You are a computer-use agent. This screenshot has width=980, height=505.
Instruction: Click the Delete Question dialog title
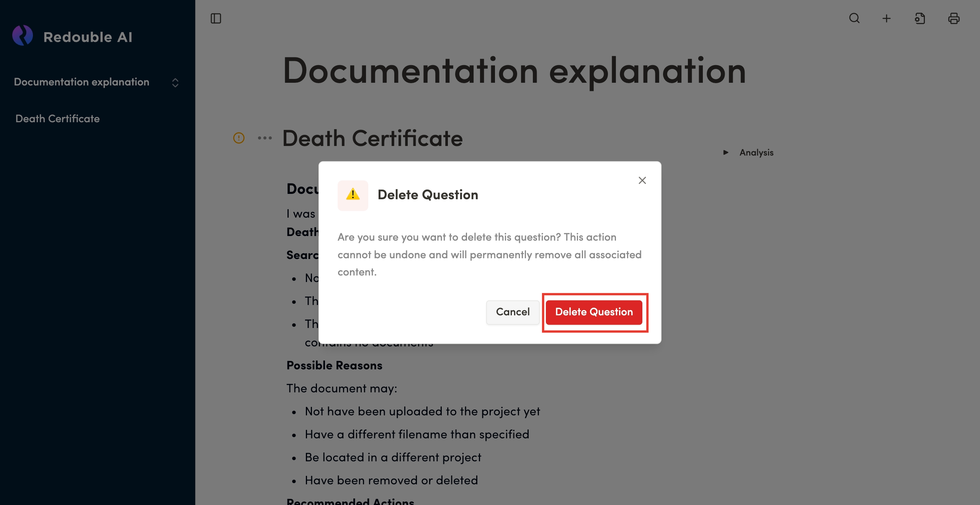428,195
